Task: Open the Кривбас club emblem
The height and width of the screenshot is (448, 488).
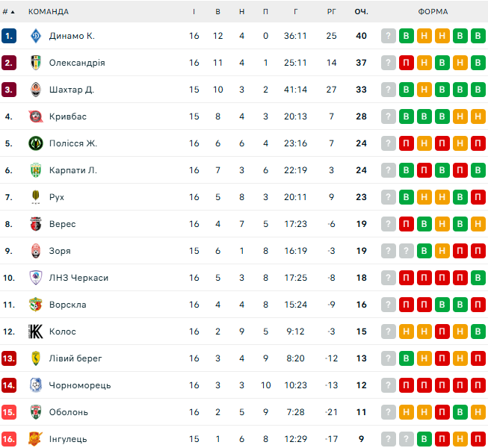Action: [x=35, y=116]
